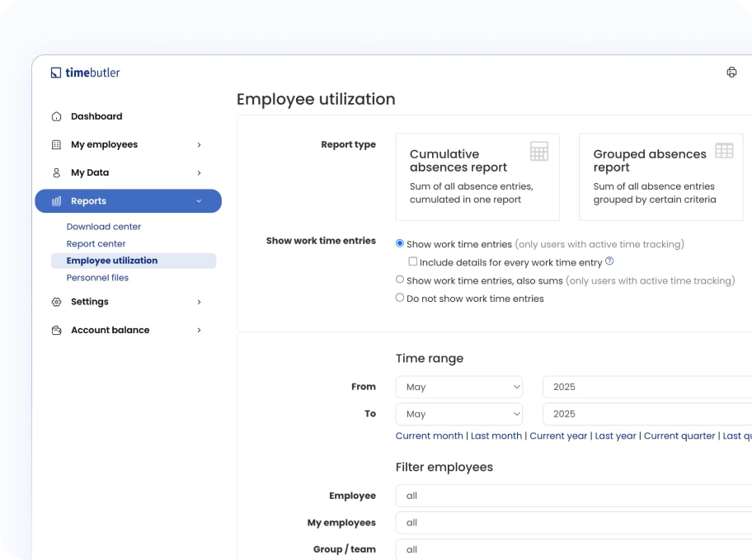Expand the My employees submenu chevron

tap(199, 144)
